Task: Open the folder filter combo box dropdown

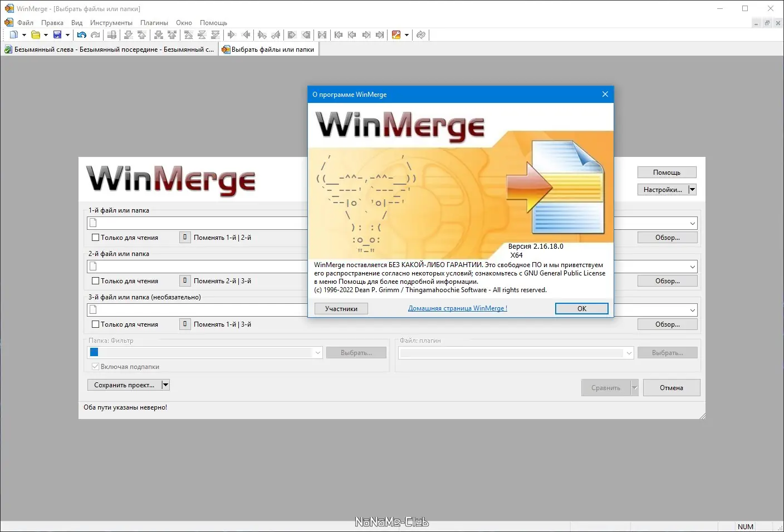Action: click(318, 353)
